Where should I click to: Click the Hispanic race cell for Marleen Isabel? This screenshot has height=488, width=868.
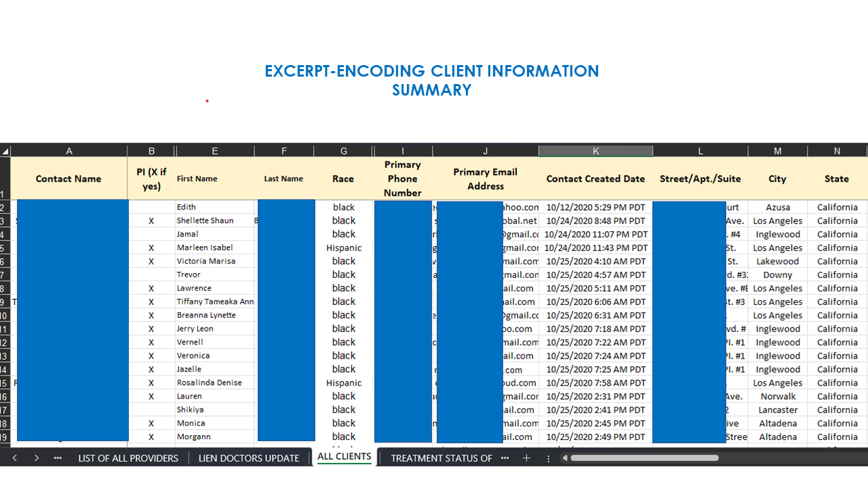[x=344, y=248]
